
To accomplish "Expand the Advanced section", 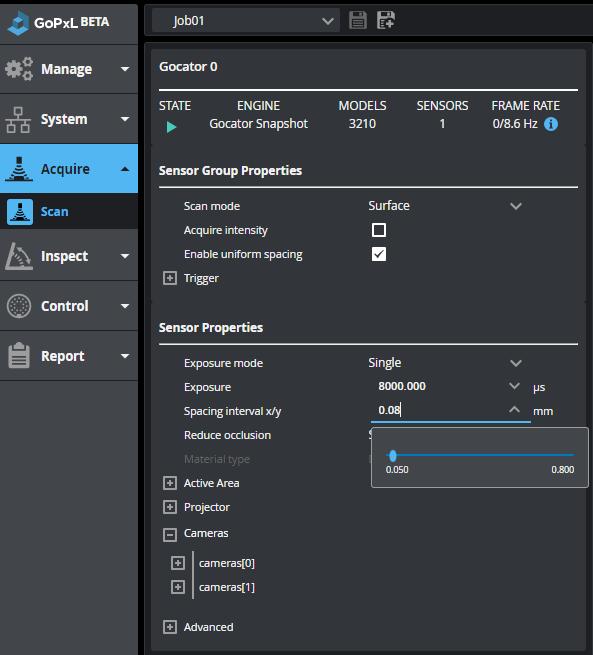I will (x=170, y=627).
